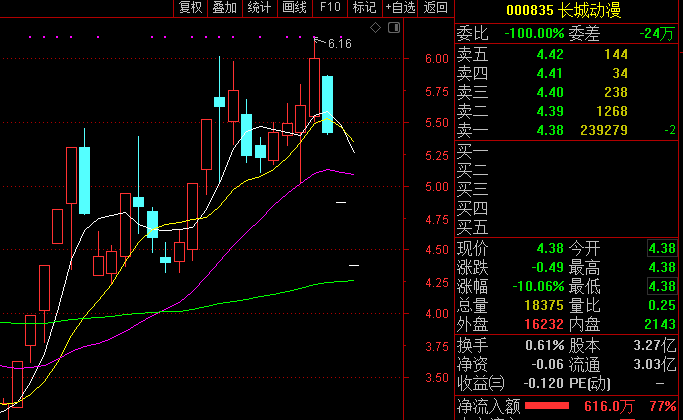
Task: Open the 叠加 overlay option
Action: [225, 8]
